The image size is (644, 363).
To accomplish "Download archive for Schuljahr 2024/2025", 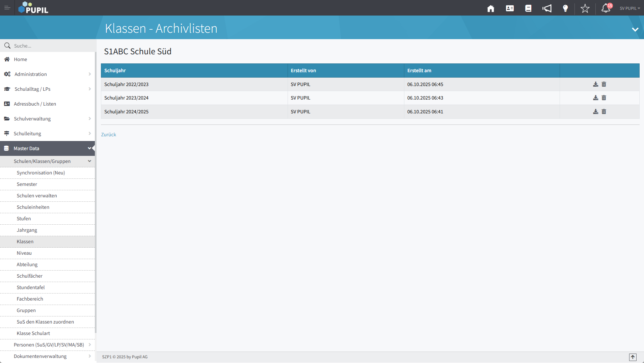I will (x=596, y=112).
